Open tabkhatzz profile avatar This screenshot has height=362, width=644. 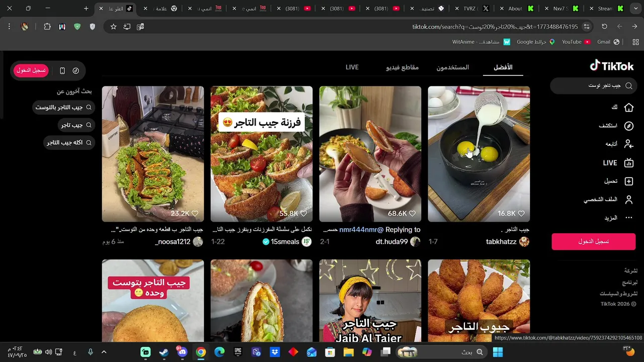524,242
